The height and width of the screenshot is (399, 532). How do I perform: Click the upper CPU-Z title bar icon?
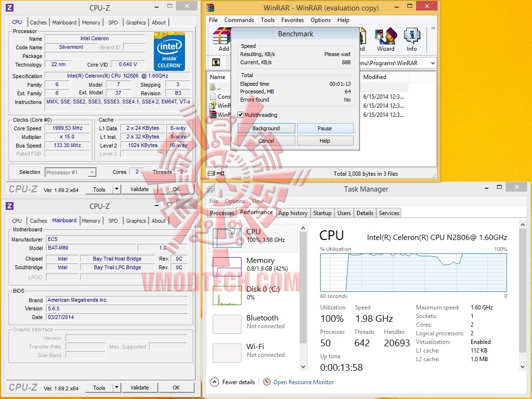[x=10, y=8]
